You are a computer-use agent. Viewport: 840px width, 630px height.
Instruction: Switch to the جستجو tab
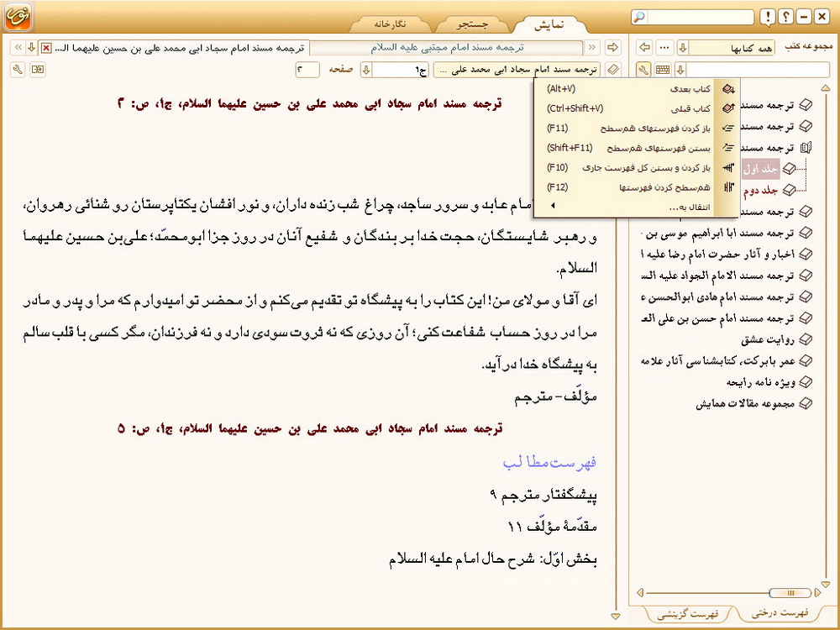coord(472,24)
